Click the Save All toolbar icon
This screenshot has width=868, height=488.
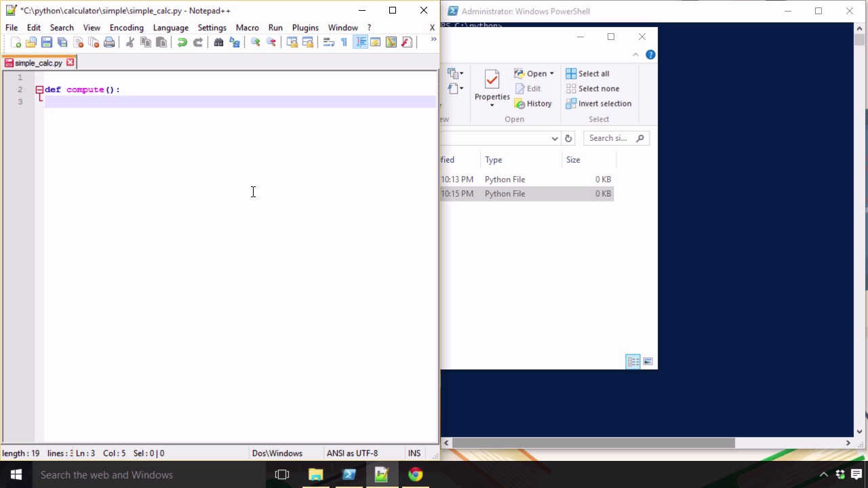pos(62,42)
